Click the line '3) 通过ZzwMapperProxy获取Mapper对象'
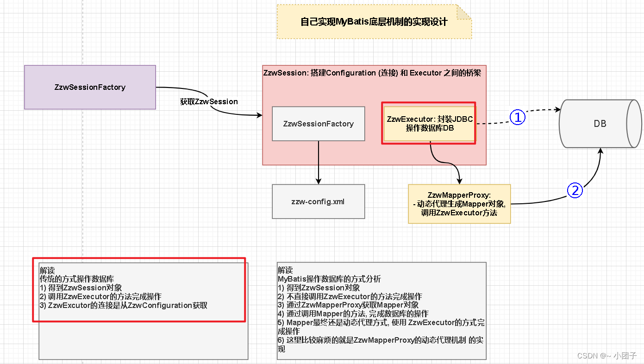644x364 pixels. coord(348,305)
